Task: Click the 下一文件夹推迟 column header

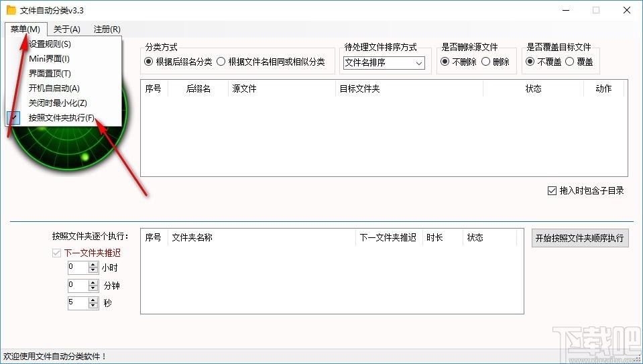Action: coord(389,237)
